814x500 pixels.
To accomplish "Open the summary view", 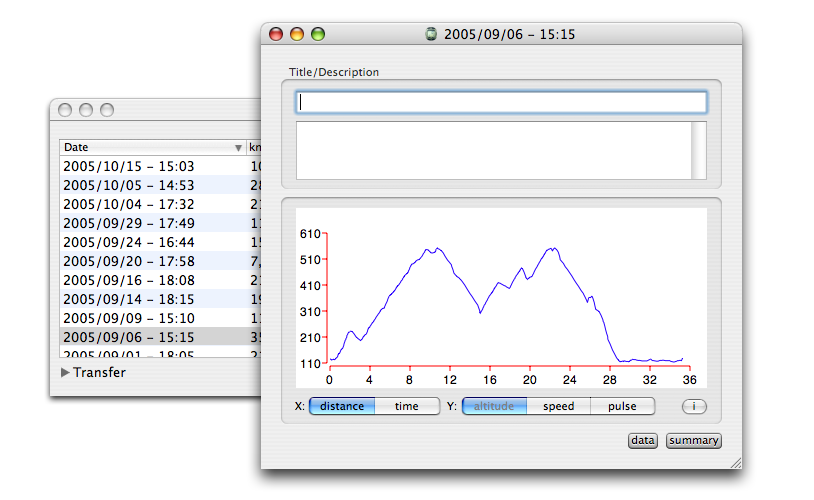I will click(693, 440).
